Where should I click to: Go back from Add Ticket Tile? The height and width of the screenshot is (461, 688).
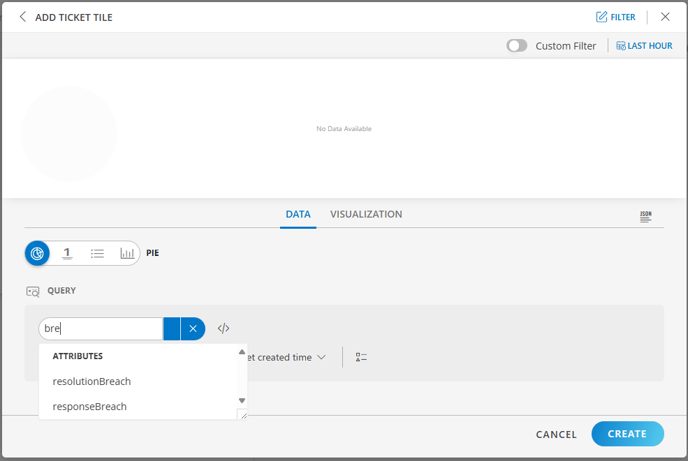[x=23, y=17]
